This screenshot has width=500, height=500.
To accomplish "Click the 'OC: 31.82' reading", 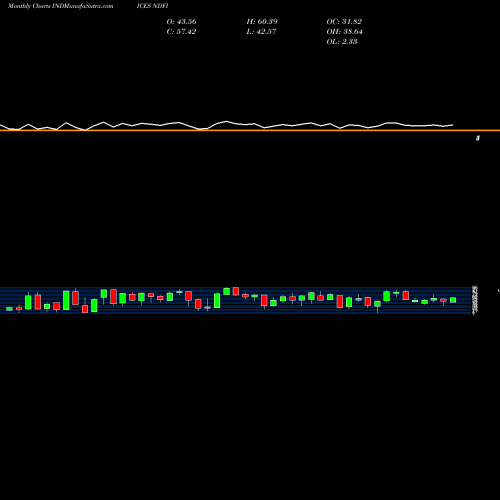I will coord(344,22).
